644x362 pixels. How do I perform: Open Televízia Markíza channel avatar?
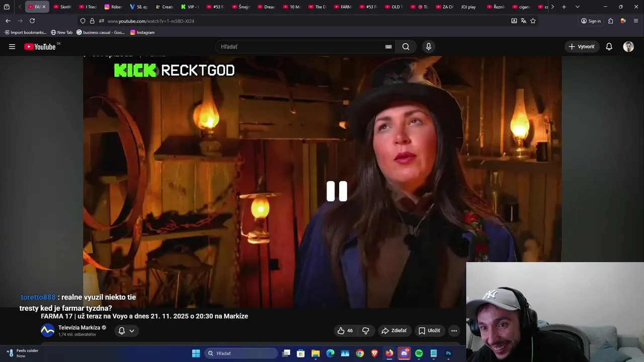pos(47,330)
